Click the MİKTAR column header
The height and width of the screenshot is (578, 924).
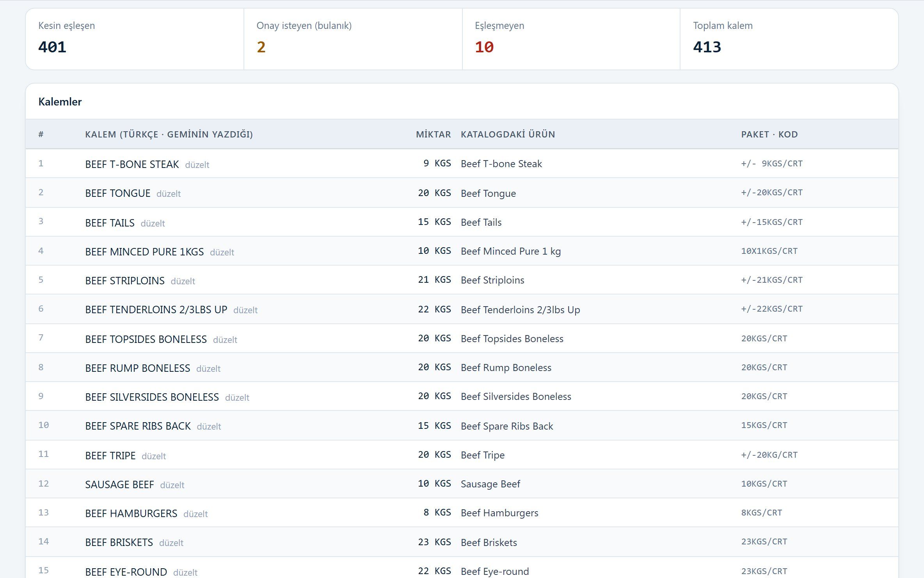point(433,134)
